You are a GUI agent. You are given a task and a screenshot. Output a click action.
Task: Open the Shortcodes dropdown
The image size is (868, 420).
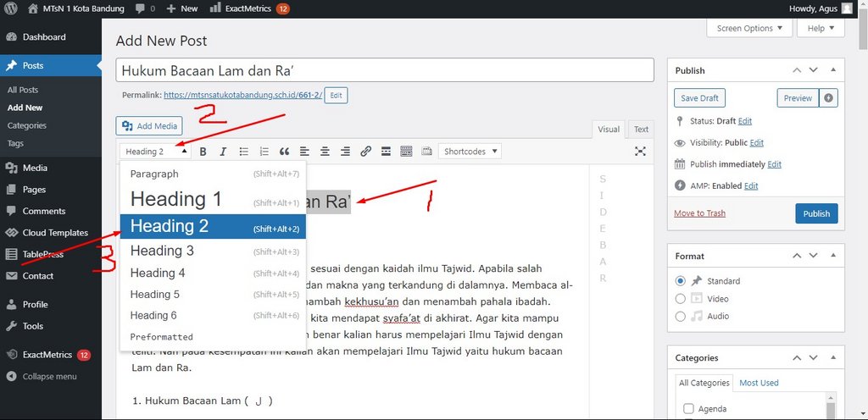(x=470, y=152)
